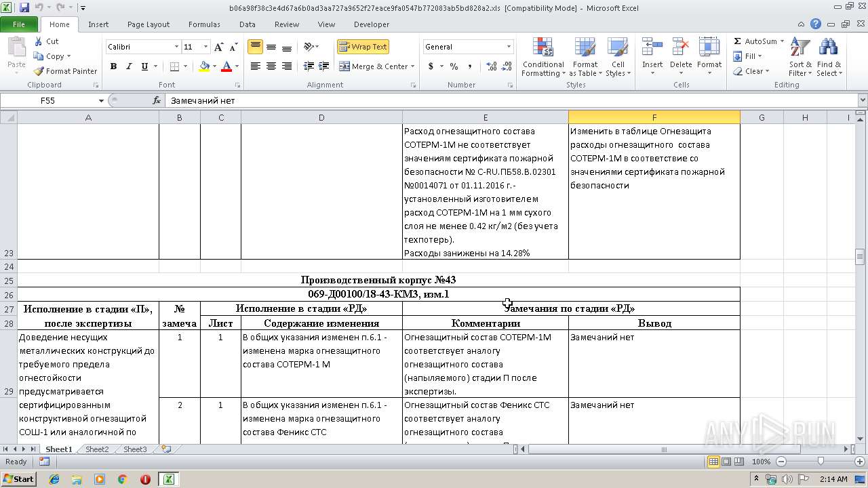Toggle Italic formatting

coord(129,66)
